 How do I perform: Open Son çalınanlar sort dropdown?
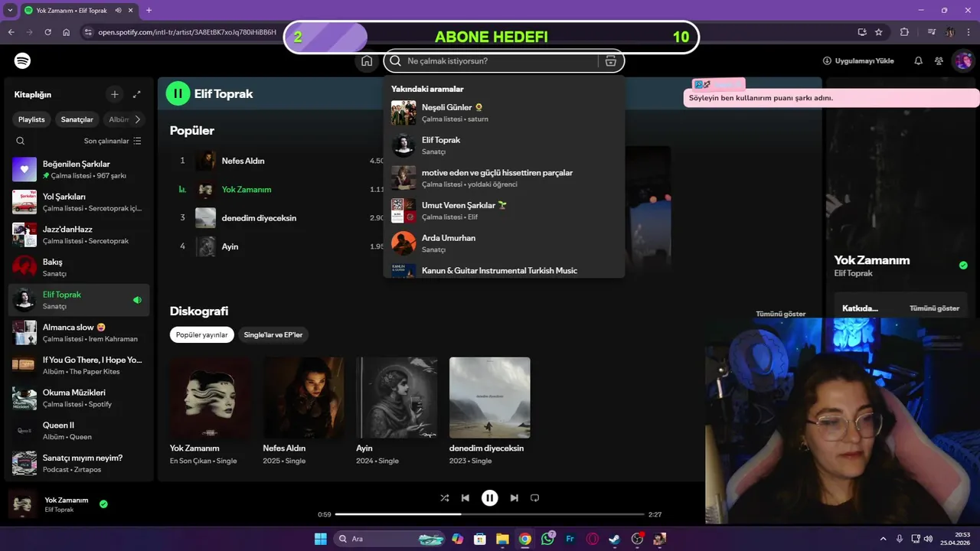(113, 141)
